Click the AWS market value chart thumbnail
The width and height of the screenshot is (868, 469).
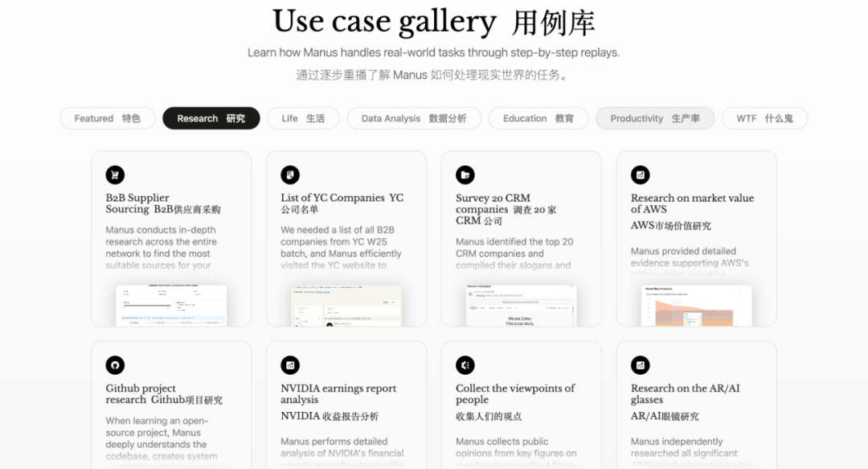[696, 306]
